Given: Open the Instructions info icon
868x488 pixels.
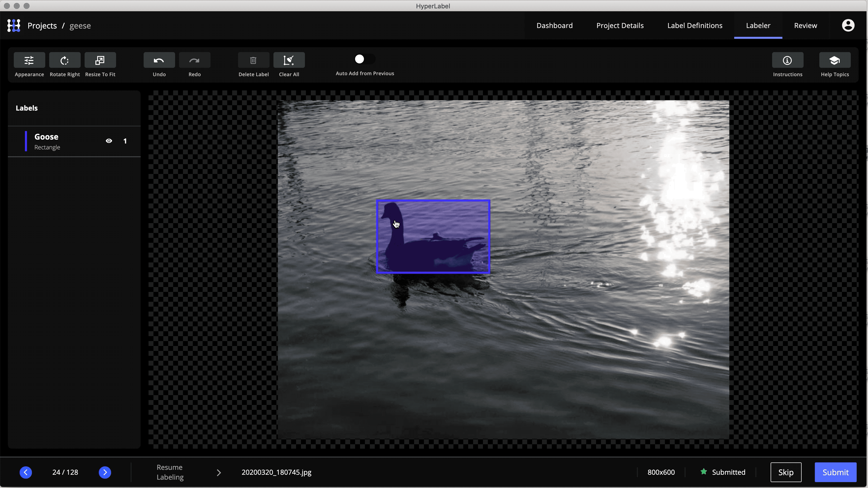Looking at the screenshot, I should pyautogui.click(x=787, y=60).
